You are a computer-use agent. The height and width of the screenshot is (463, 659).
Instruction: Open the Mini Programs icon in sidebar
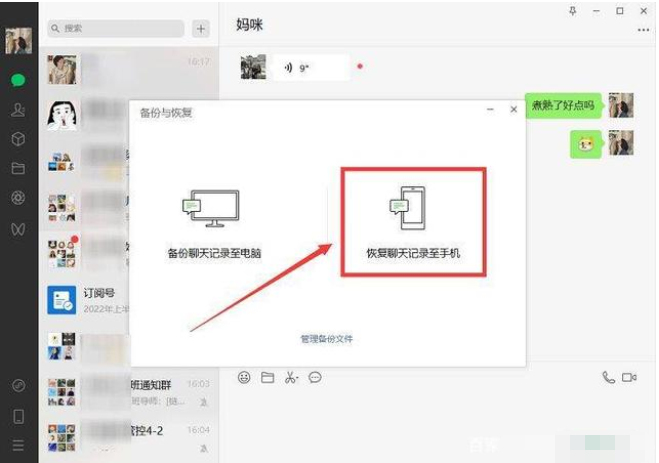(18, 385)
